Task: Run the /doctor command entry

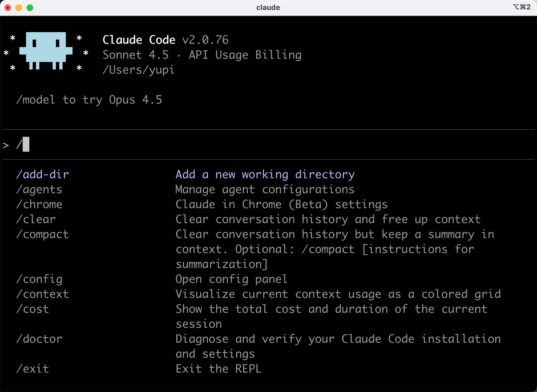Action: pos(39,339)
